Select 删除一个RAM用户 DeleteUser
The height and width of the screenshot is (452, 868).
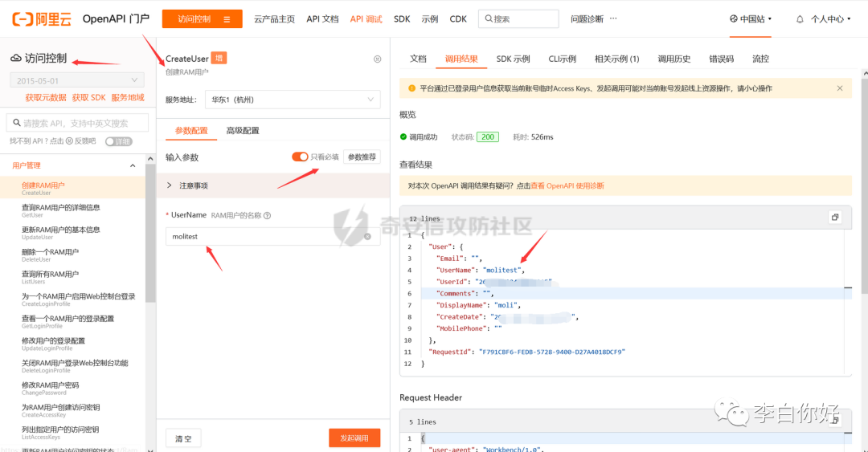(x=73, y=255)
